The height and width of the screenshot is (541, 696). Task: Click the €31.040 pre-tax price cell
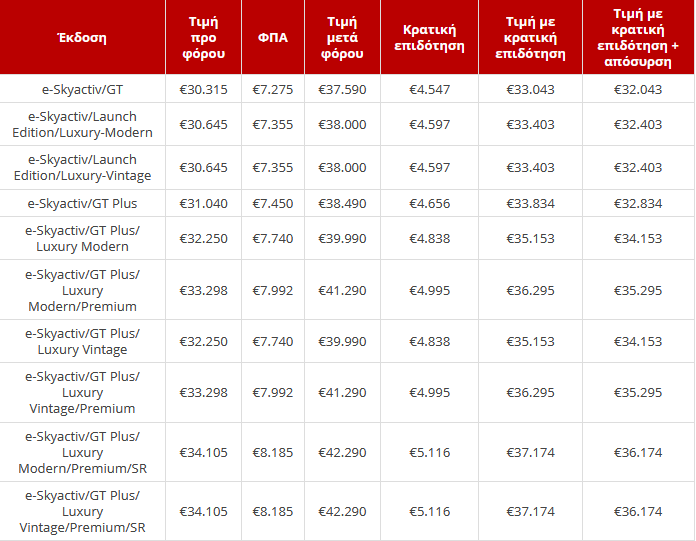click(x=203, y=203)
